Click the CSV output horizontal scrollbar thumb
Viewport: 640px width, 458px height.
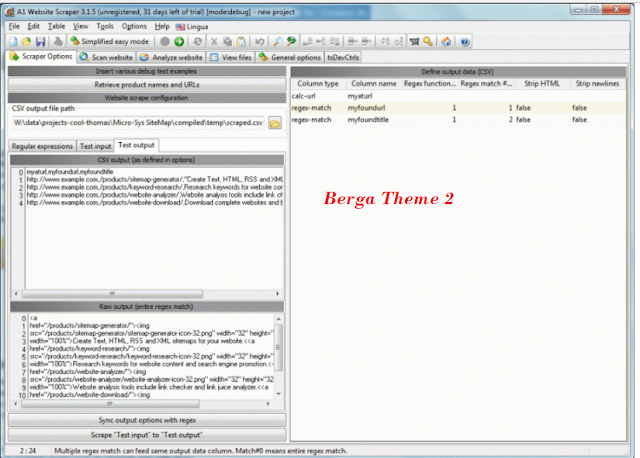tap(112, 293)
